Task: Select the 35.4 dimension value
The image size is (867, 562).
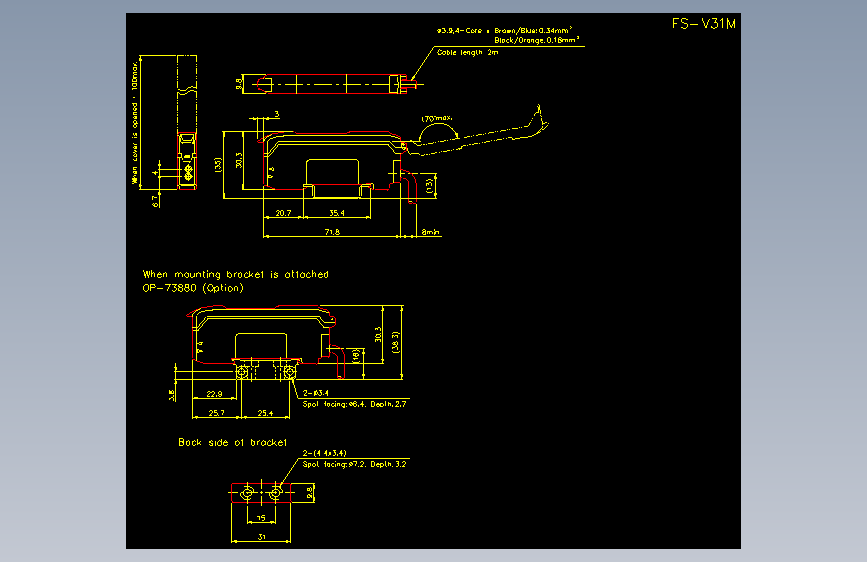Action: [x=337, y=213]
